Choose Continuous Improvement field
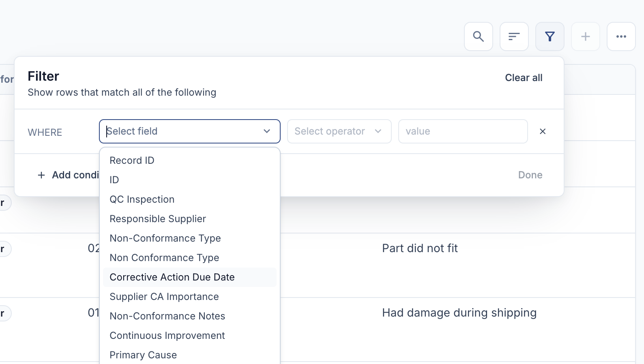The height and width of the screenshot is (364, 644). click(190, 336)
